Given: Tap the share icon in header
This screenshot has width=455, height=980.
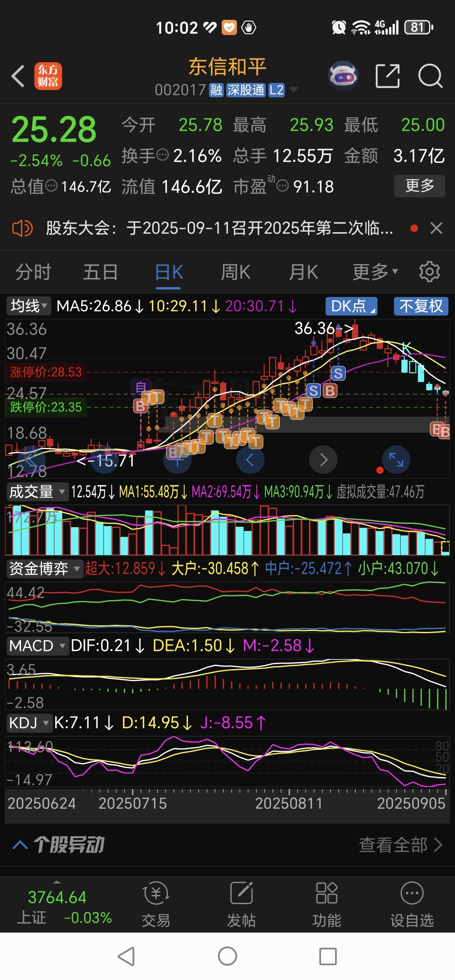Looking at the screenshot, I should [388, 76].
